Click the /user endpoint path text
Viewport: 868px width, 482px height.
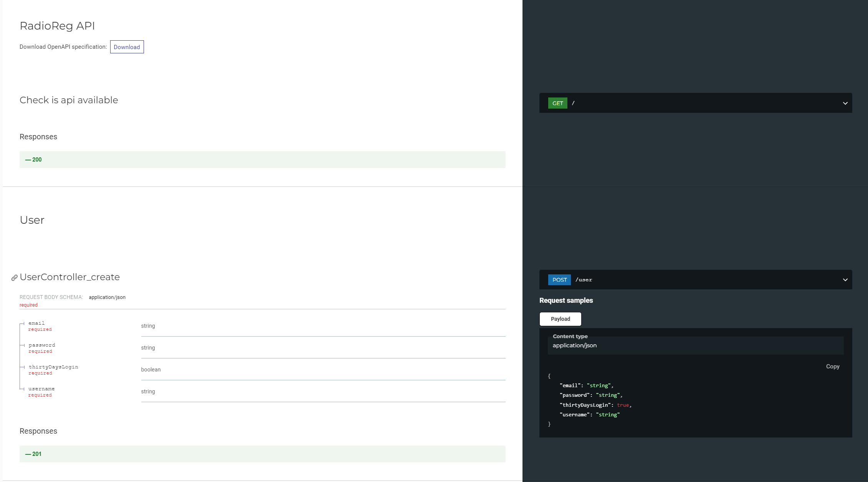[x=584, y=280]
